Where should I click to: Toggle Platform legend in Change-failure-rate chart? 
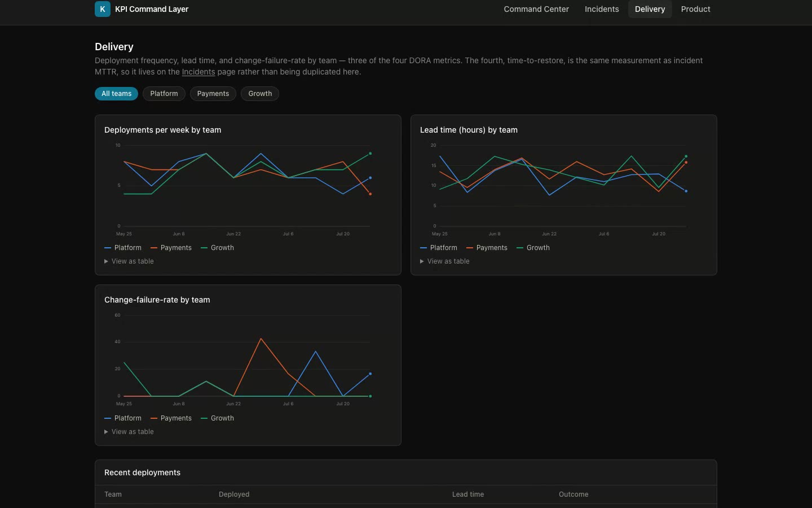click(x=123, y=418)
